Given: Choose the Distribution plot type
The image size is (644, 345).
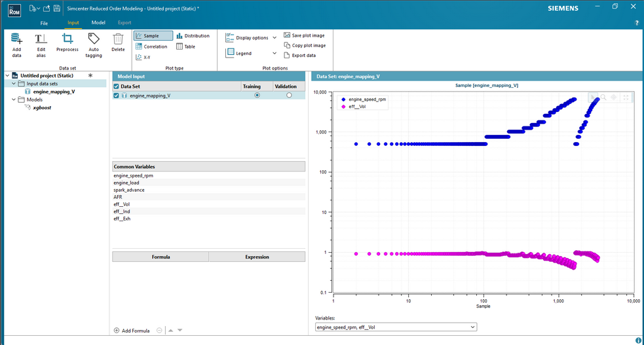Looking at the screenshot, I should point(193,36).
